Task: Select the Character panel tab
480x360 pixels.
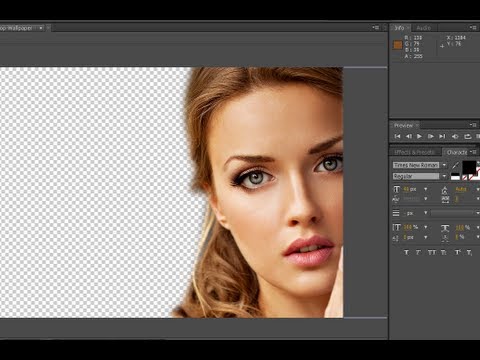Action: point(457,152)
